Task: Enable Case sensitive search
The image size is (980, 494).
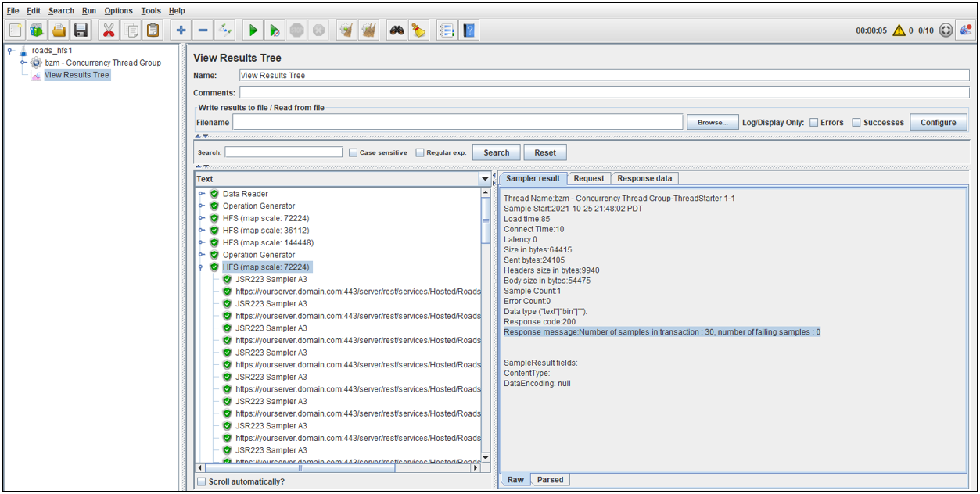Action: (353, 152)
